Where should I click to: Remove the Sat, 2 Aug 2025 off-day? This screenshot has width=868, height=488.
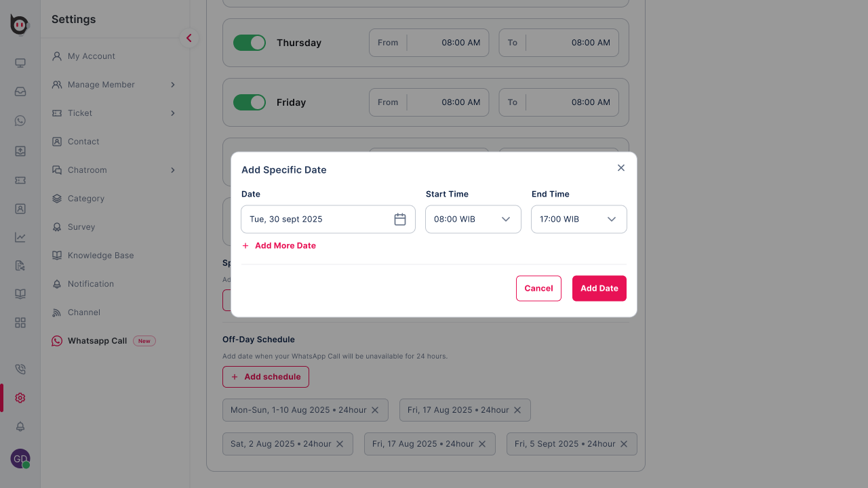[340, 444]
